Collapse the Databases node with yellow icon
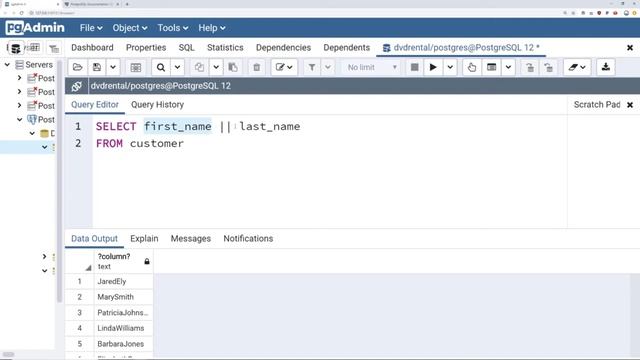640x360 pixels. (x=32, y=133)
